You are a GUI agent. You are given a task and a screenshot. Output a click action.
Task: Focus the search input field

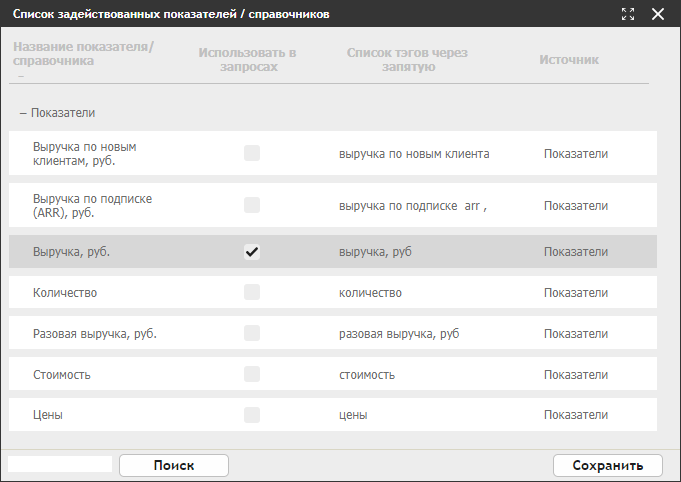click(60, 464)
